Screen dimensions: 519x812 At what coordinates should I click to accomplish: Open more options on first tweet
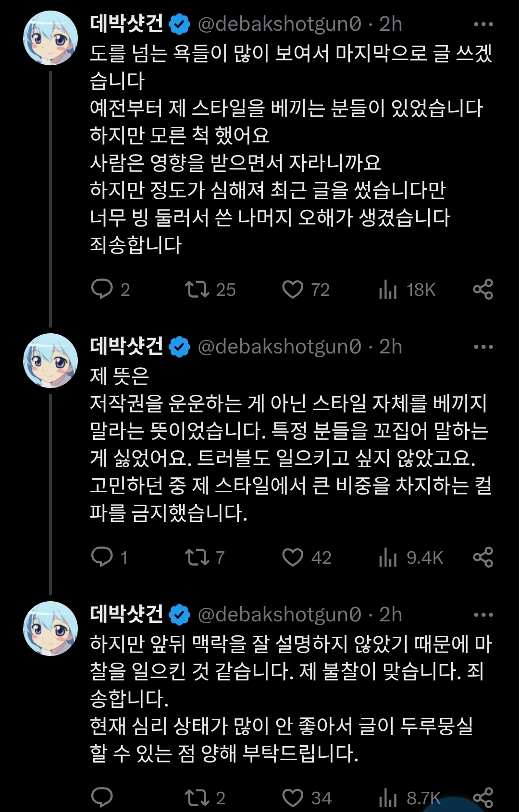(483, 24)
